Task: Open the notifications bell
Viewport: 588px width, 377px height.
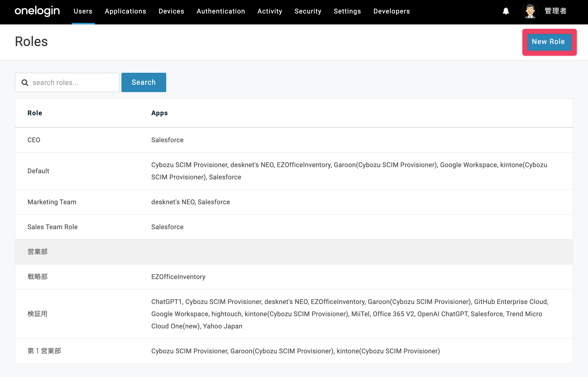Action: coord(506,11)
